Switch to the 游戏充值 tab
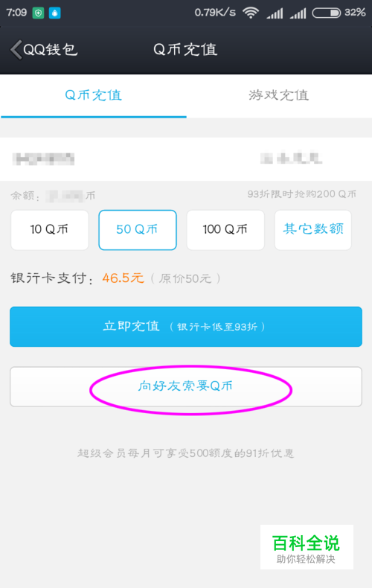The image size is (372, 588). tap(279, 96)
